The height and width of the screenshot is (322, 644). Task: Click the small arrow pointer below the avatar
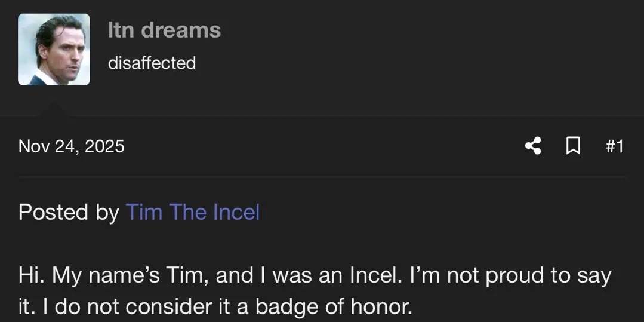click(54, 109)
